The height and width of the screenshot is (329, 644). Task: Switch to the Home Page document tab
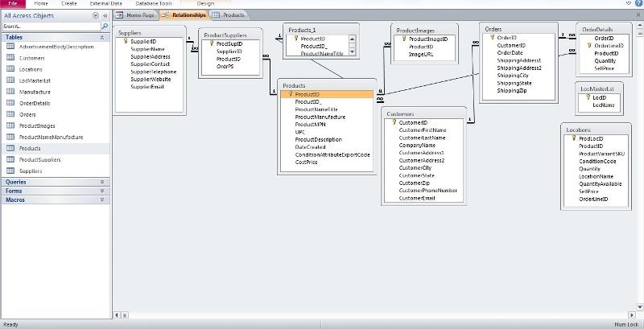[x=136, y=15]
